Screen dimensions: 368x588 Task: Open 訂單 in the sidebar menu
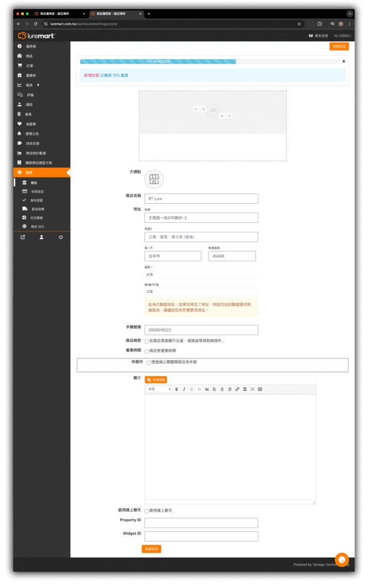29,65
